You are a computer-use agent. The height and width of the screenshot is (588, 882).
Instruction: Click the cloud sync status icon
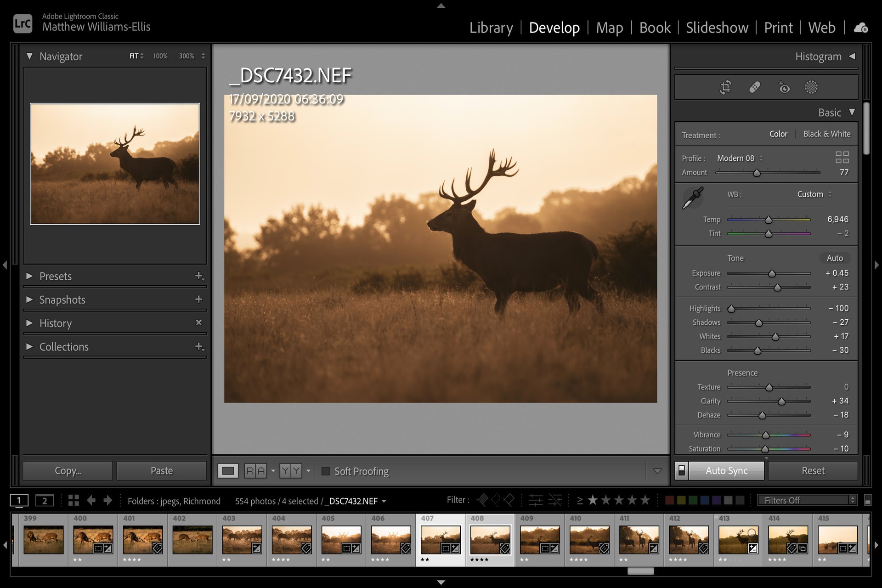(860, 28)
